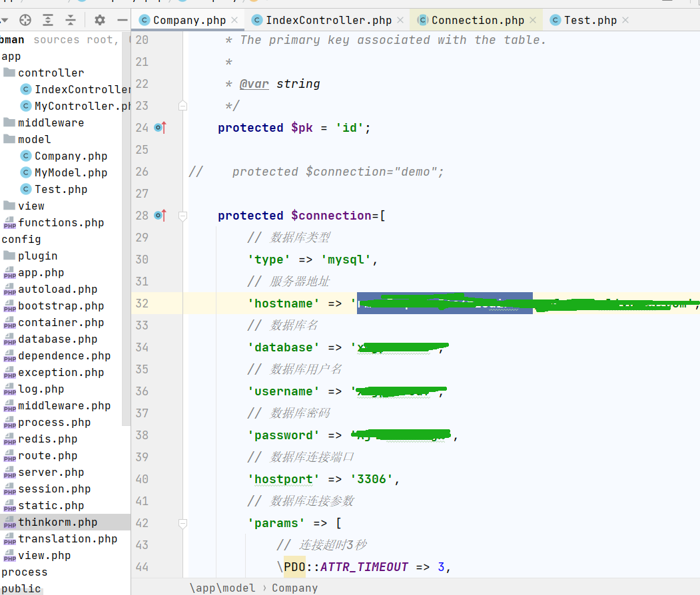The image size is (700, 595).
Task: Open bootstrap.php from project tree
Action: point(61,305)
